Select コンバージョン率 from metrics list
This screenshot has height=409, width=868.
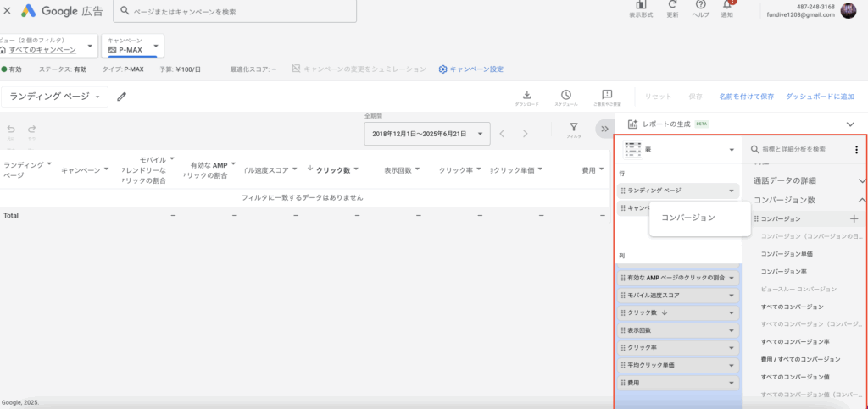[x=783, y=271]
